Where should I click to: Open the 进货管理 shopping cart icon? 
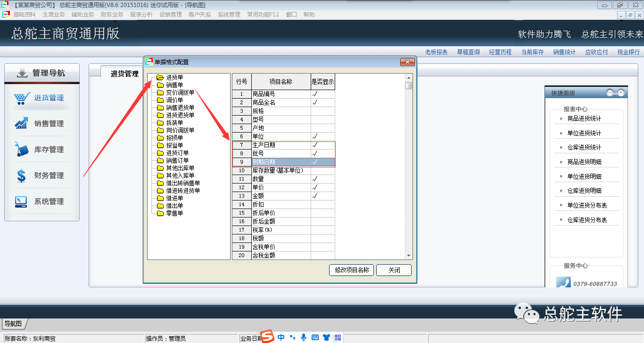click(22, 98)
